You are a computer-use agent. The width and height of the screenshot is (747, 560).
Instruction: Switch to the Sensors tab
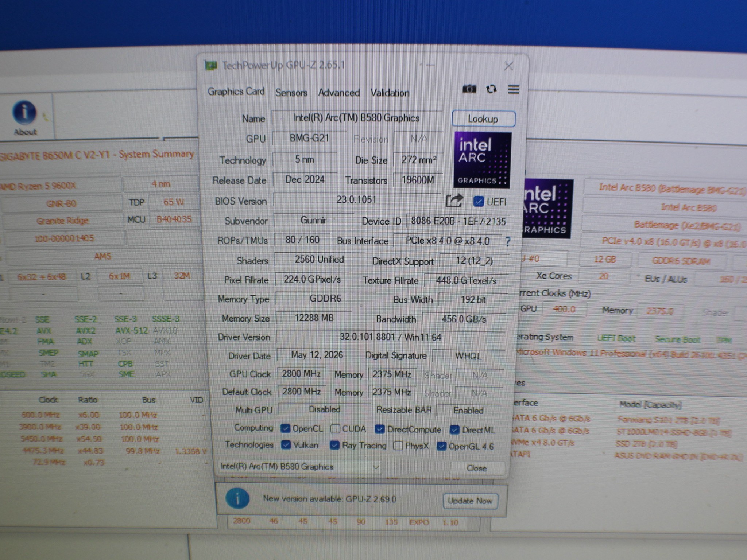(x=291, y=93)
